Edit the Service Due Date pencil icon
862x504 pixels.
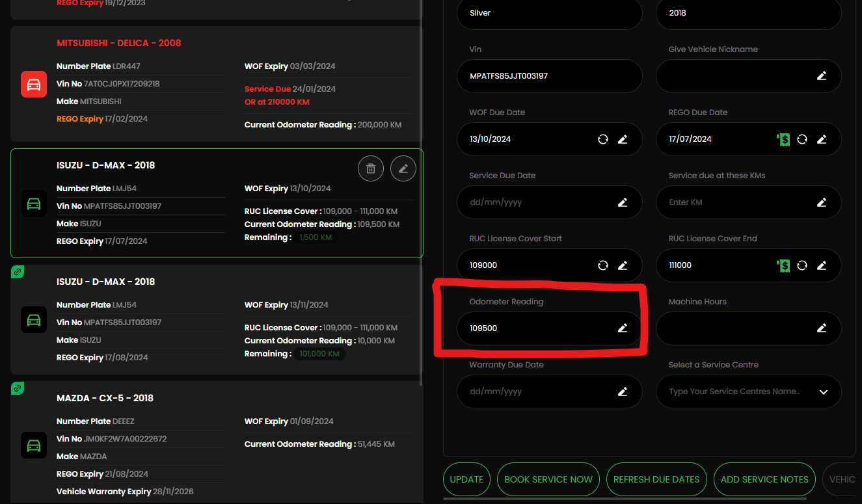[623, 202]
